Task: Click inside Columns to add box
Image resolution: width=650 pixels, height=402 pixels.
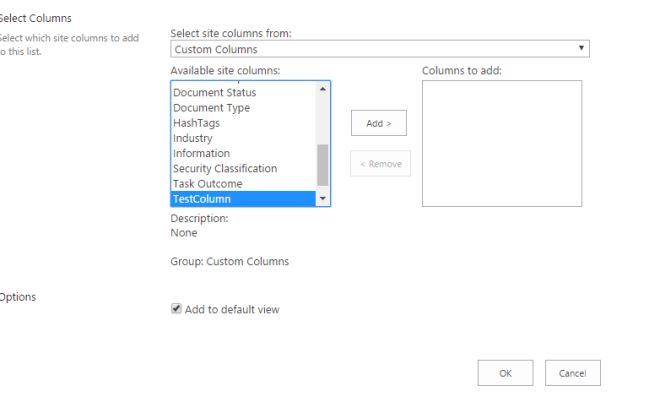Action: pyautogui.click(x=502, y=143)
